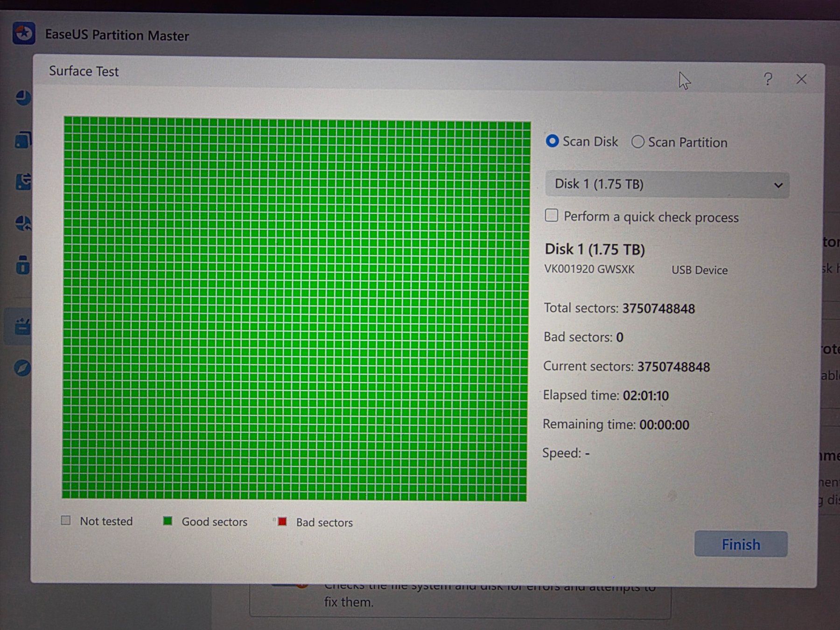
Task: Open the toolkit sidebar icon
Action: tap(22, 326)
